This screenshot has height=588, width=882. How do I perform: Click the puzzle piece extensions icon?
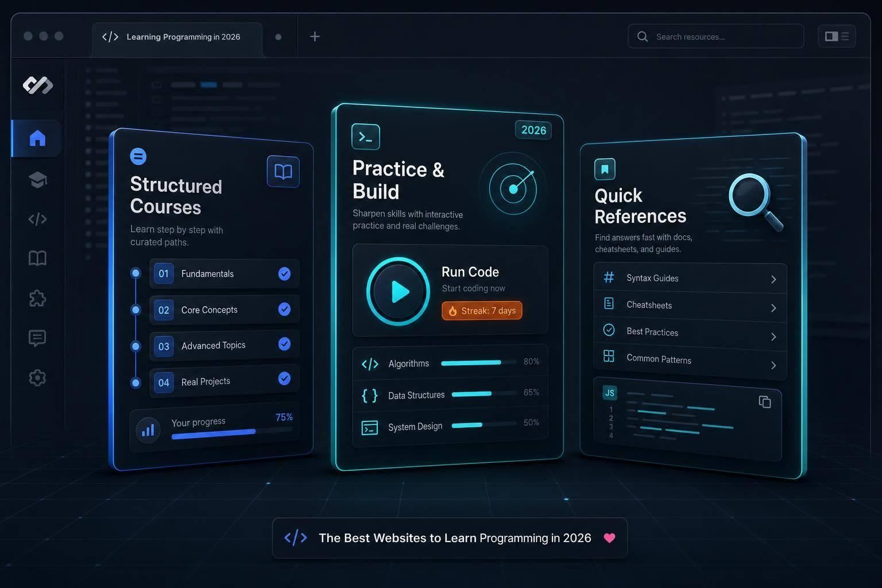tap(37, 298)
